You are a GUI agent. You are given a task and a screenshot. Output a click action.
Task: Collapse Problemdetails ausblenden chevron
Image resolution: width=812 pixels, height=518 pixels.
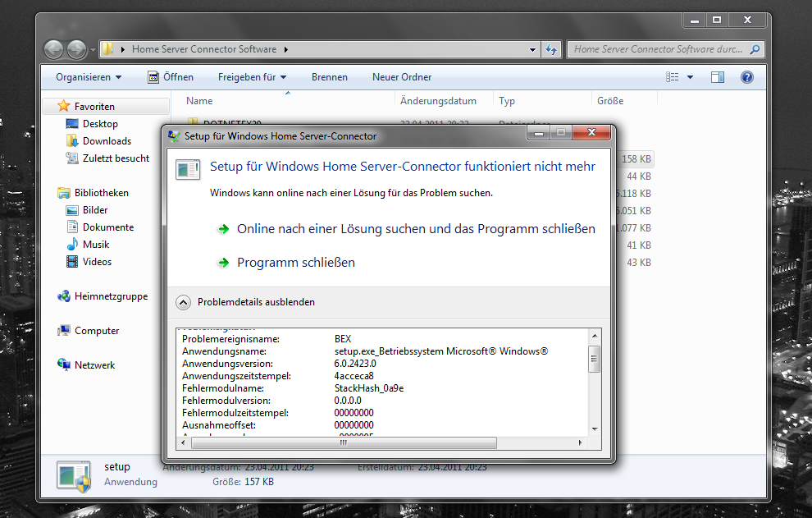pyautogui.click(x=184, y=302)
